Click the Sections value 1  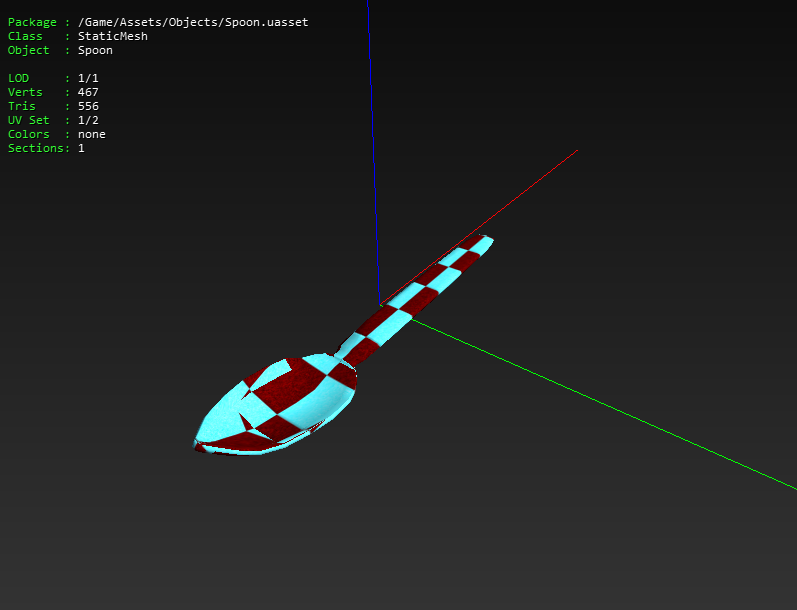pyautogui.click(x=81, y=148)
